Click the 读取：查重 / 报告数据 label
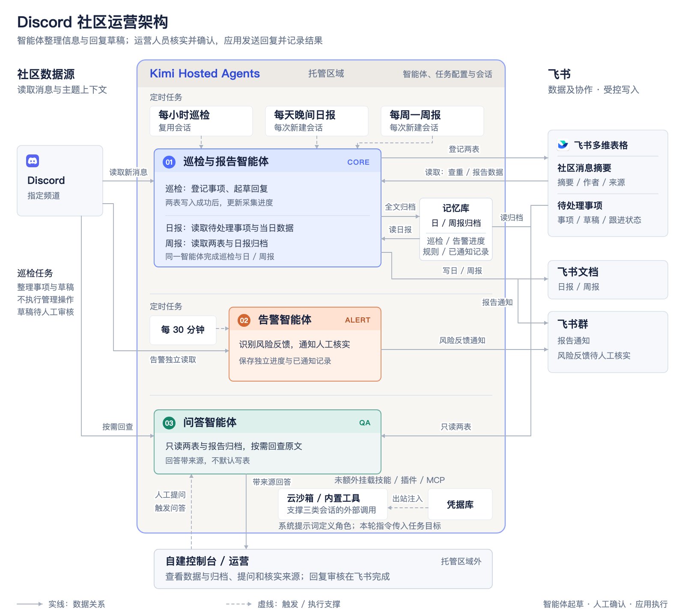 coord(464,172)
